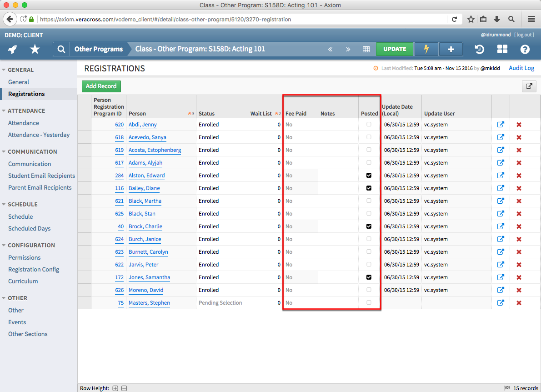Click the log out link

tap(525, 35)
